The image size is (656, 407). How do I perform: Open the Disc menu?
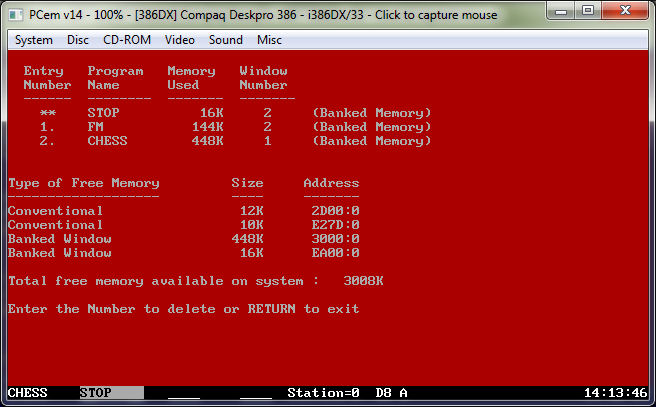coord(78,40)
